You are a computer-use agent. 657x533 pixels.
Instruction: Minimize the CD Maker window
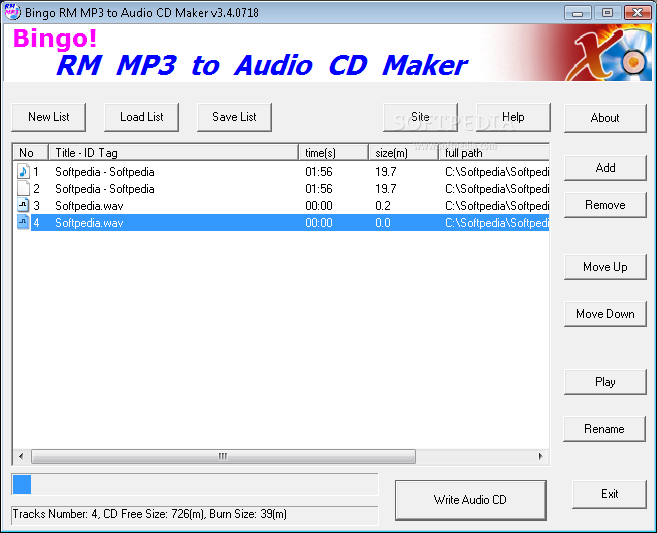coord(577,13)
